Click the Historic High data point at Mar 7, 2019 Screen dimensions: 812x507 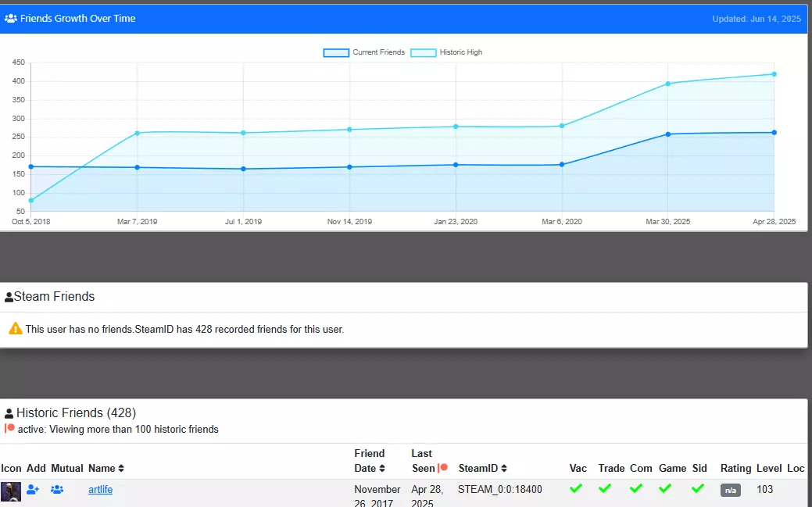click(x=138, y=133)
